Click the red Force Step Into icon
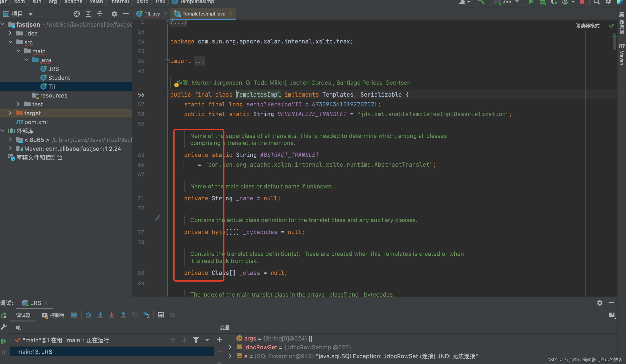Image resolution: width=626 pixels, height=364 pixels. pyautogui.click(x=112, y=315)
